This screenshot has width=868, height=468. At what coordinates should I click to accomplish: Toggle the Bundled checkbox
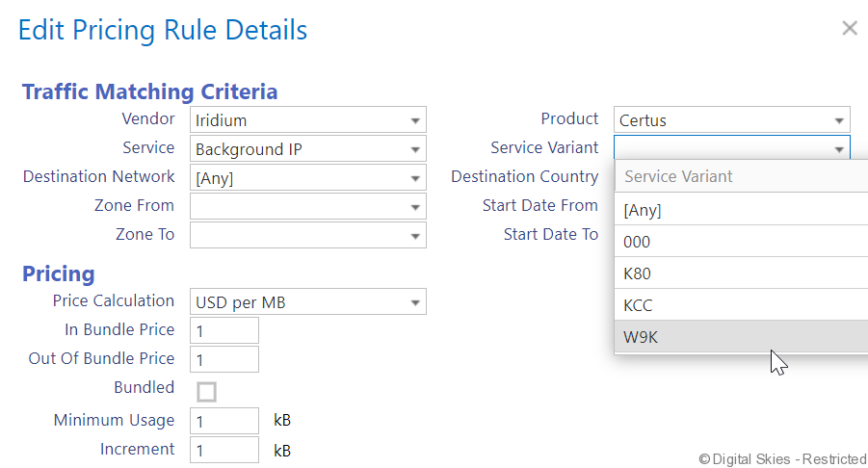tap(206, 391)
